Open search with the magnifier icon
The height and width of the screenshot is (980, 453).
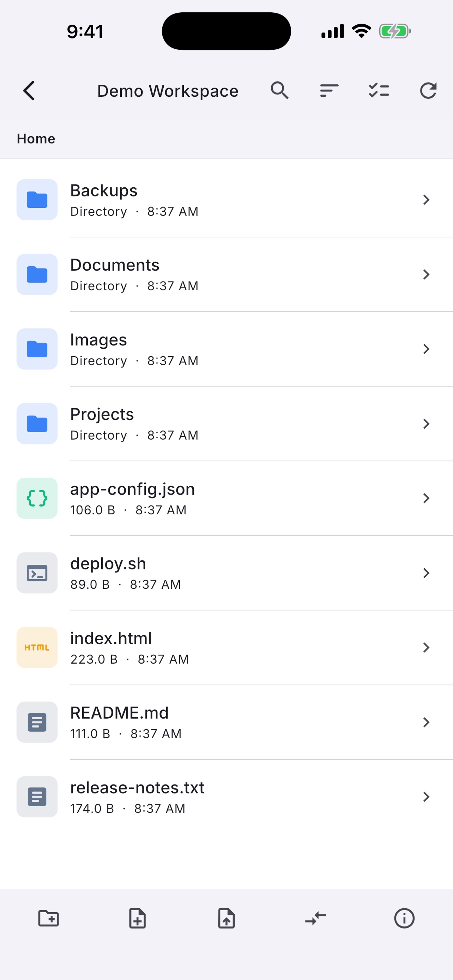279,91
